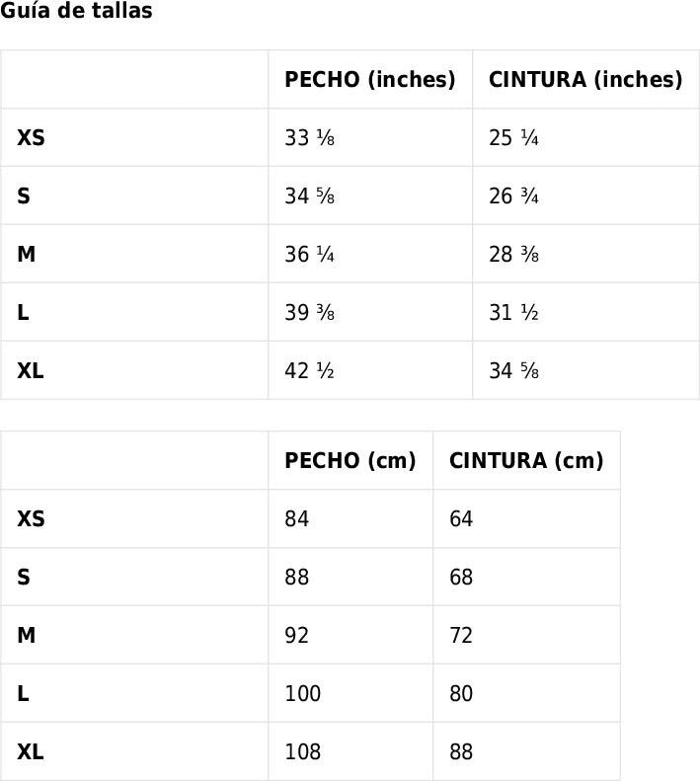Click the 80 waist value for L
This screenshot has width=700, height=781.
(x=461, y=694)
